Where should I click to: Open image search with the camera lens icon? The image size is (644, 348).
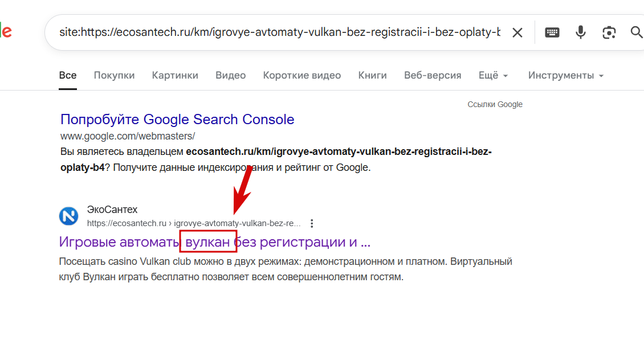[x=609, y=32]
